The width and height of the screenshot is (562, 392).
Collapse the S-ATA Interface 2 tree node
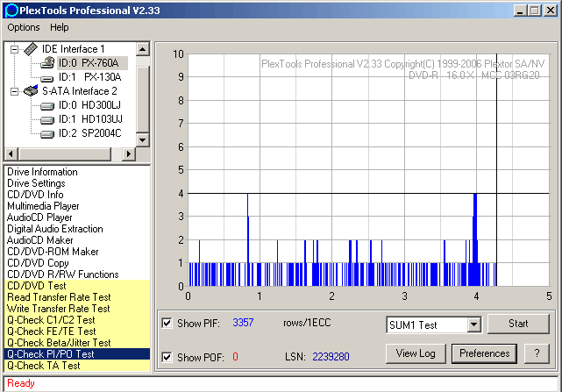pos(15,91)
